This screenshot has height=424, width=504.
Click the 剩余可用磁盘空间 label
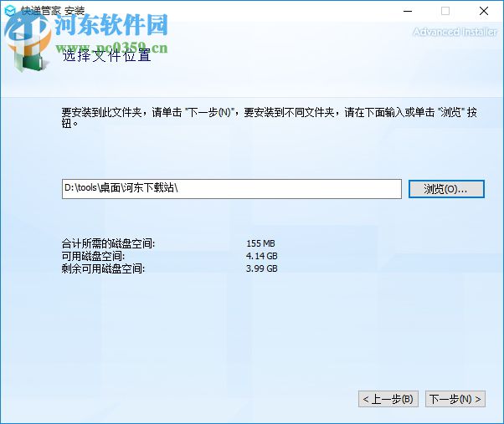coord(103,268)
